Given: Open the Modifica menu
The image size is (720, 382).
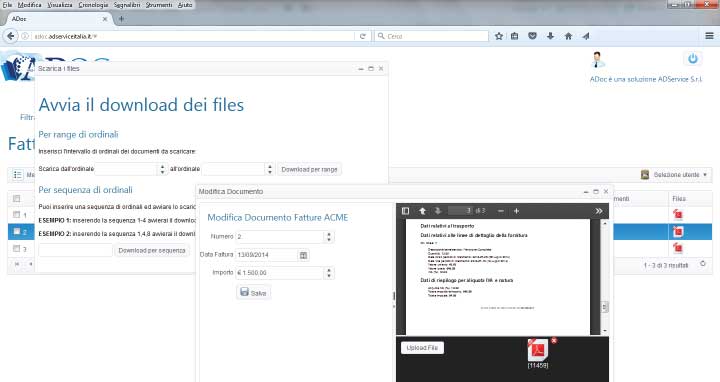Looking at the screenshot, I should [x=29, y=5].
